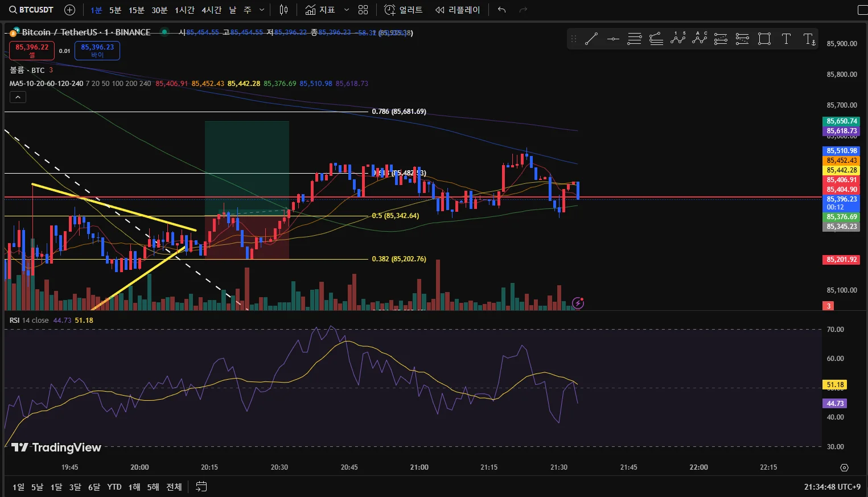Set the date range to 6달
Viewport: 868px width, 497px height.
tap(94, 487)
